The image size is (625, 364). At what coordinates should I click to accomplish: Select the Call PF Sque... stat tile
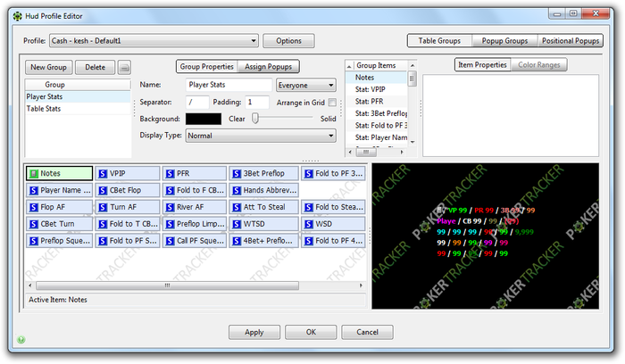(195, 241)
